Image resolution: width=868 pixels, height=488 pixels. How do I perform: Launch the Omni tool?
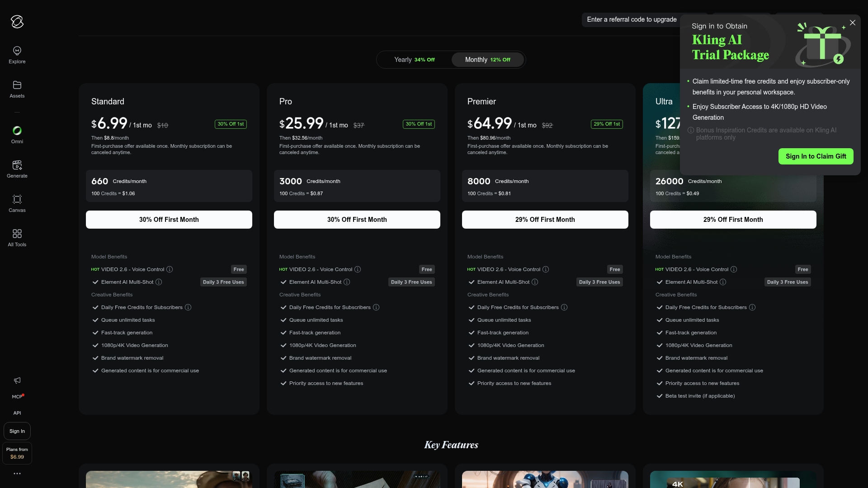click(17, 135)
